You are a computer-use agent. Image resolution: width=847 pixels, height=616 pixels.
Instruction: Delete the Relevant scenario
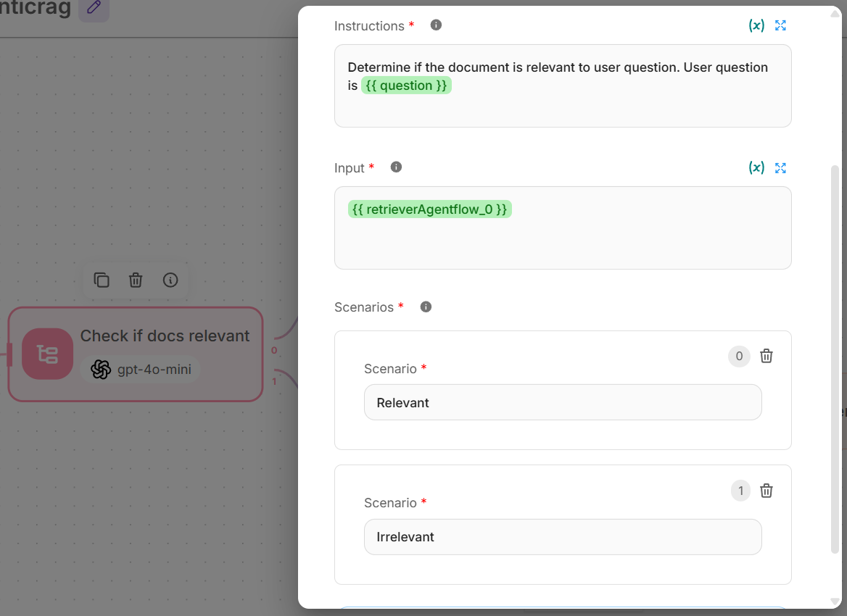coord(766,356)
